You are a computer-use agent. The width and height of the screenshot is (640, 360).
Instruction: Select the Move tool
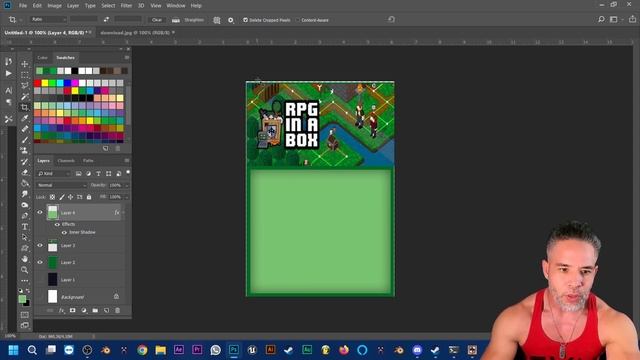pyautogui.click(x=24, y=64)
